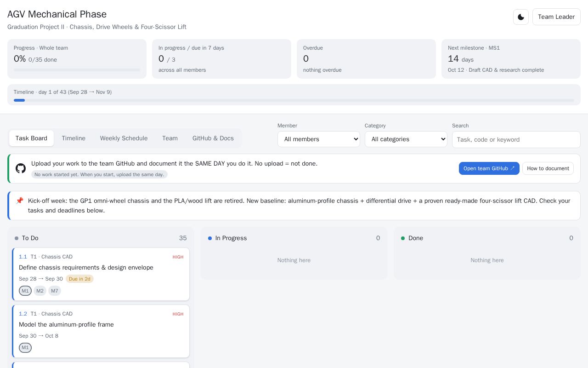Click 0/35 done progress text
The image size is (588, 368).
click(43, 60)
